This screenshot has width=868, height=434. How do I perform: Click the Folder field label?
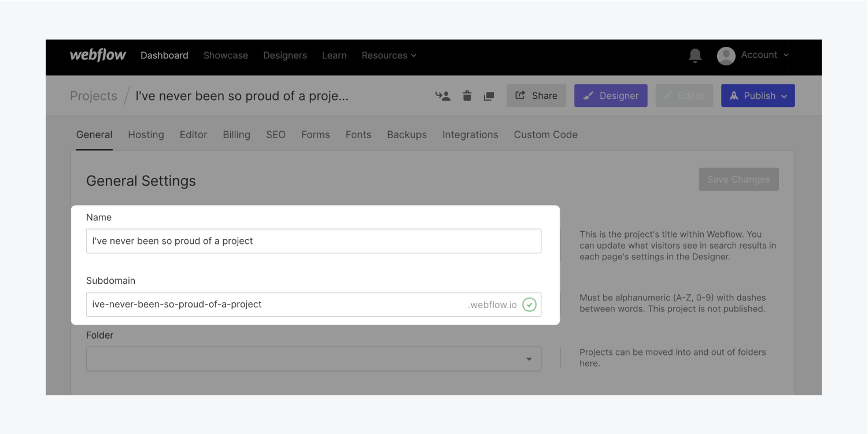tap(99, 335)
